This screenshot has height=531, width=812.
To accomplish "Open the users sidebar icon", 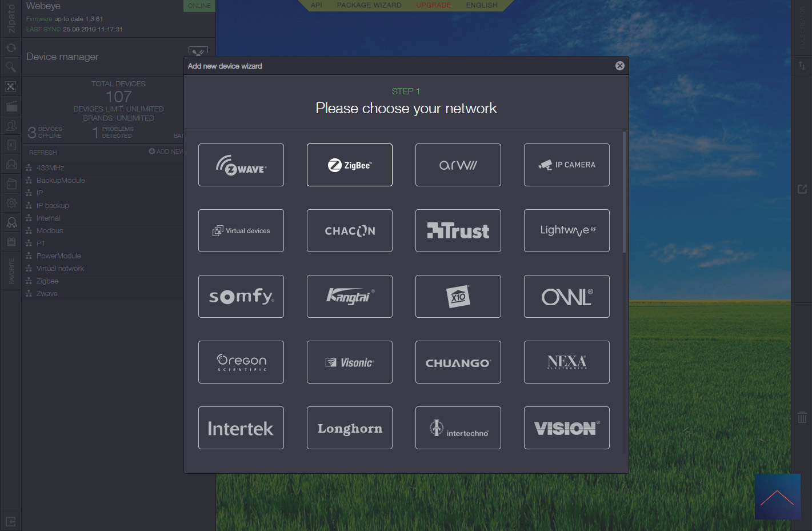I will point(11,126).
